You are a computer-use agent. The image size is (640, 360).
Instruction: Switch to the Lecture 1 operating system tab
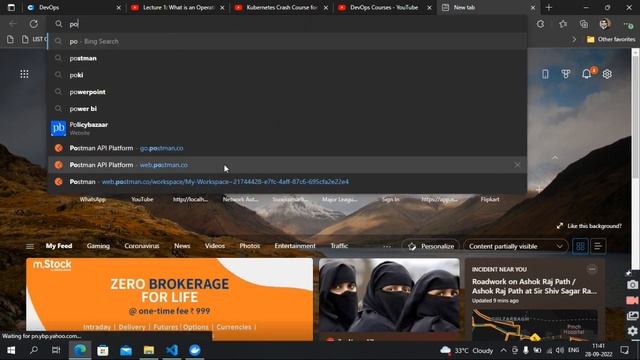[x=178, y=7]
